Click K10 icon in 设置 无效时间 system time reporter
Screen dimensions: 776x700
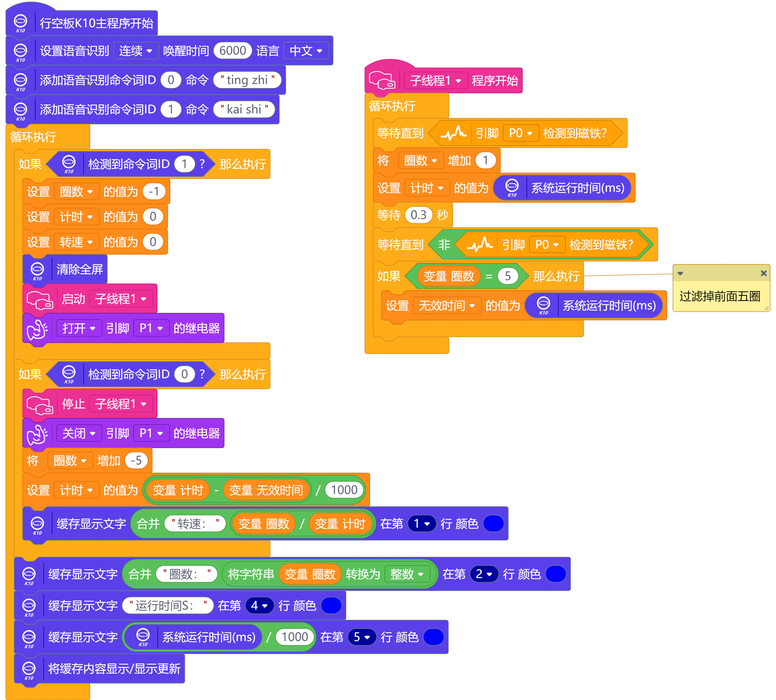tap(543, 306)
